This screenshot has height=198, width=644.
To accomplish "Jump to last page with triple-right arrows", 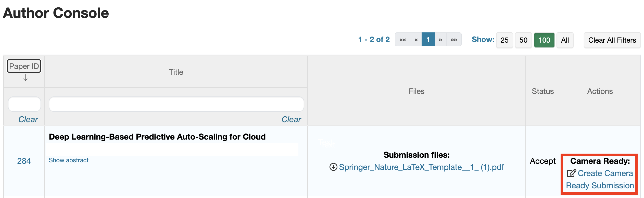I will coord(454,40).
